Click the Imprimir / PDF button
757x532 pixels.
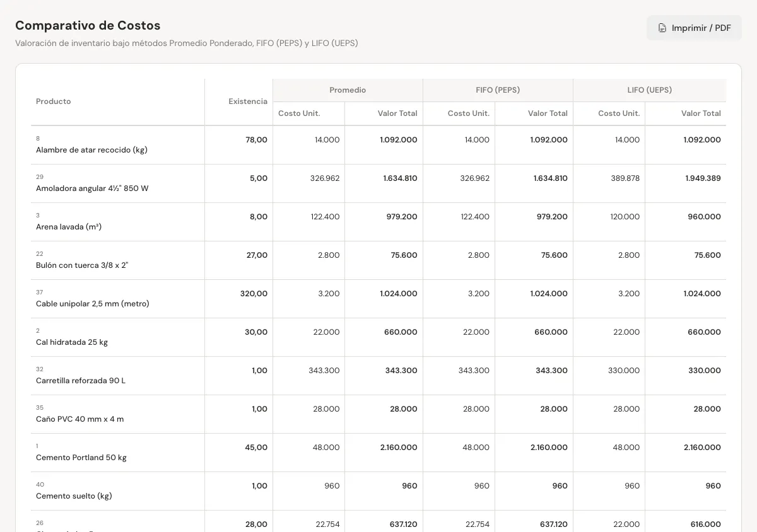click(x=694, y=28)
